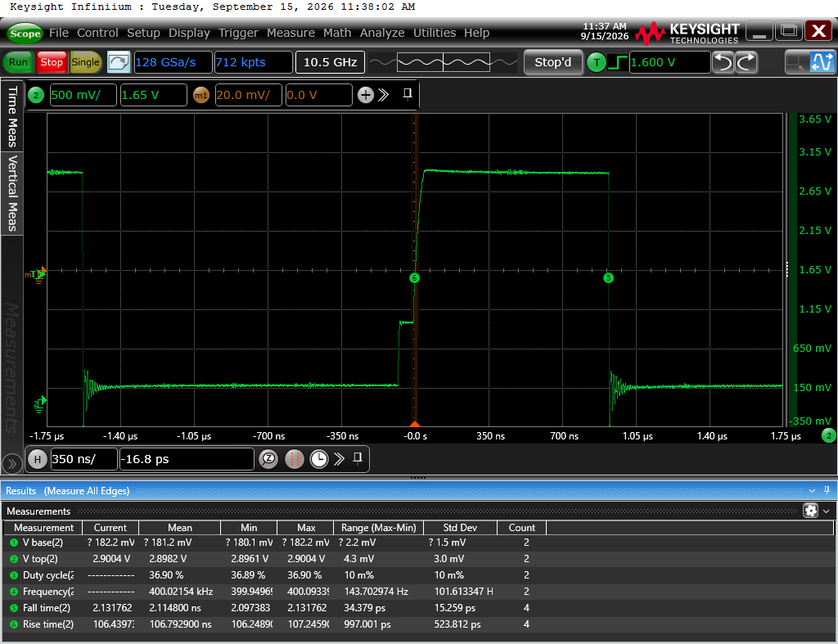Click the green Scope logo button
Screen dimensions: 838x644
click(x=25, y=34)
